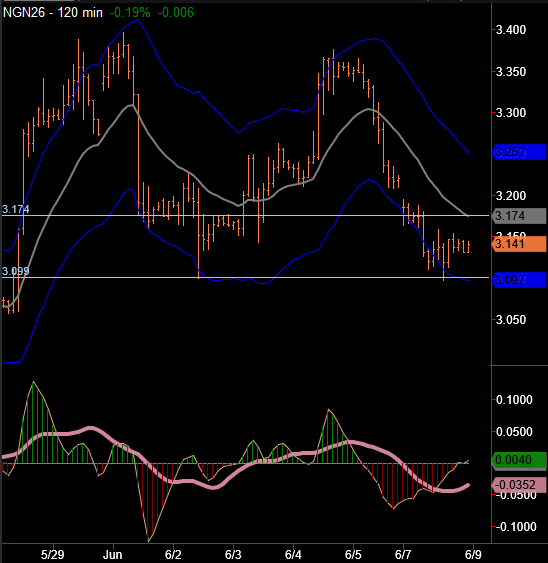Select the -0.19% percent change value
Image resolution: width=548 pixels, height=563 pixels.
(x=130, y=13)
